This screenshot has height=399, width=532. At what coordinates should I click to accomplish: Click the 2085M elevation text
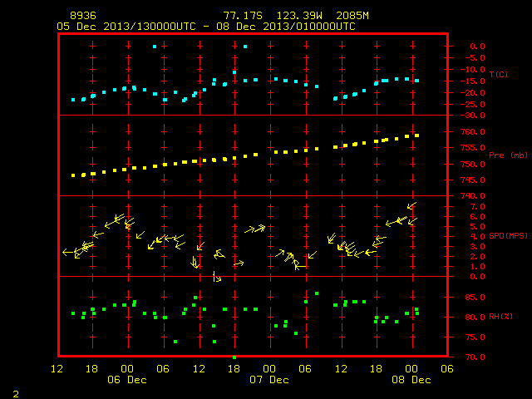pos(352,16)
